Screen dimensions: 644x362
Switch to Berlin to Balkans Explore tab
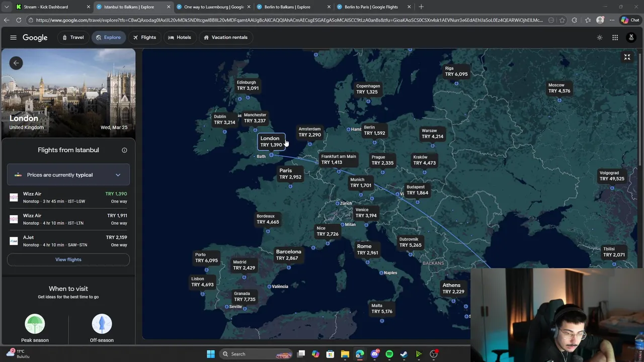pos(293,7)
